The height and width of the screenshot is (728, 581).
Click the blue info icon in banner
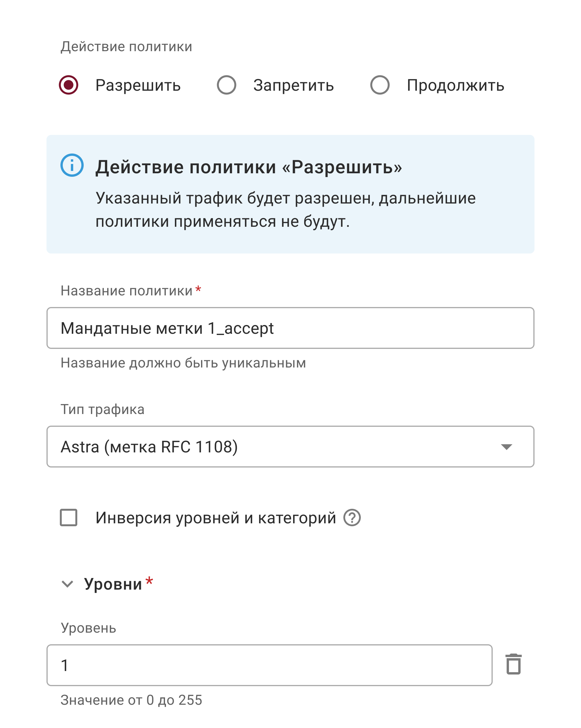pyautogui.click(x=72, y=165)
